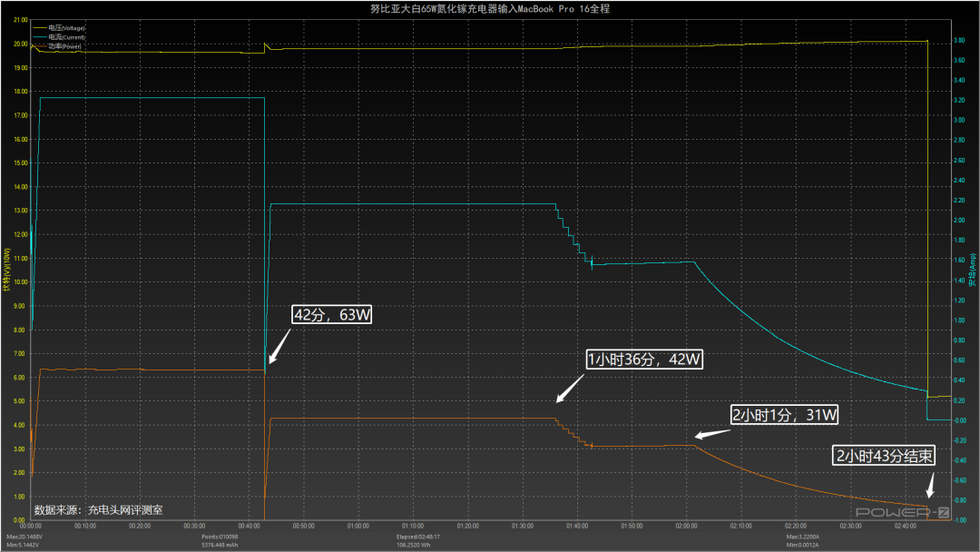Click the 6.00 left axis value

coord(20,378)
